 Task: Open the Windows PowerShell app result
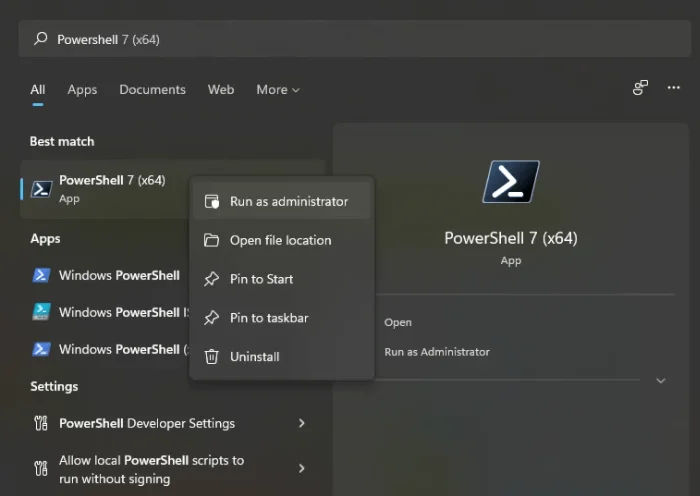pos(105,275)
